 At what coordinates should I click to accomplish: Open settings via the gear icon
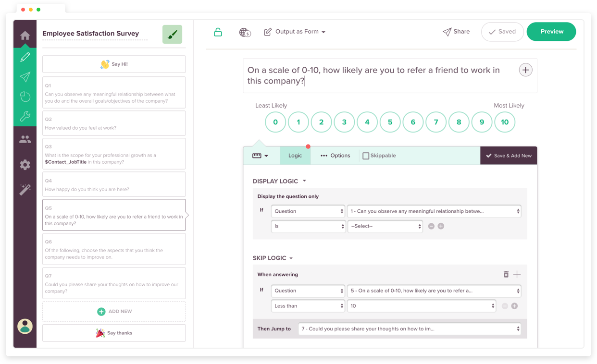(25, 165)
